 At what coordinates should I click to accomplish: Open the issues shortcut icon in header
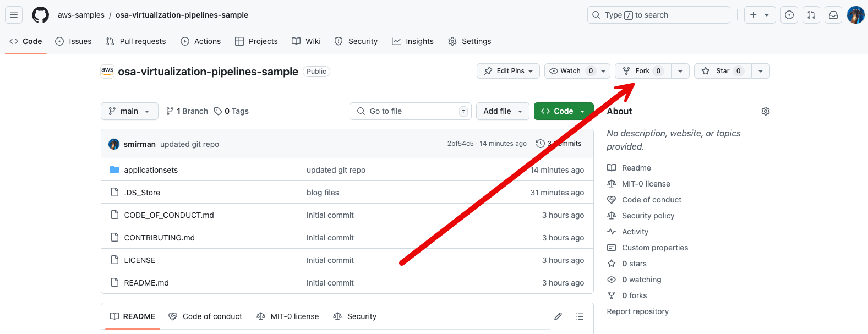click(x=789, y=15)
